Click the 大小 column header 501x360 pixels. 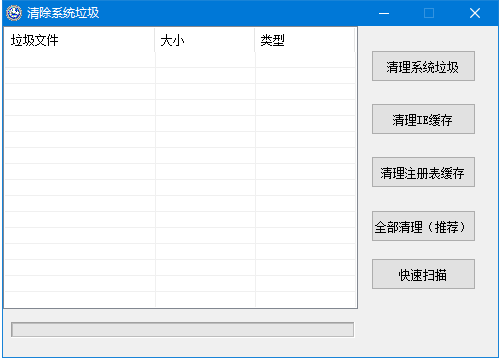[205, 40]
